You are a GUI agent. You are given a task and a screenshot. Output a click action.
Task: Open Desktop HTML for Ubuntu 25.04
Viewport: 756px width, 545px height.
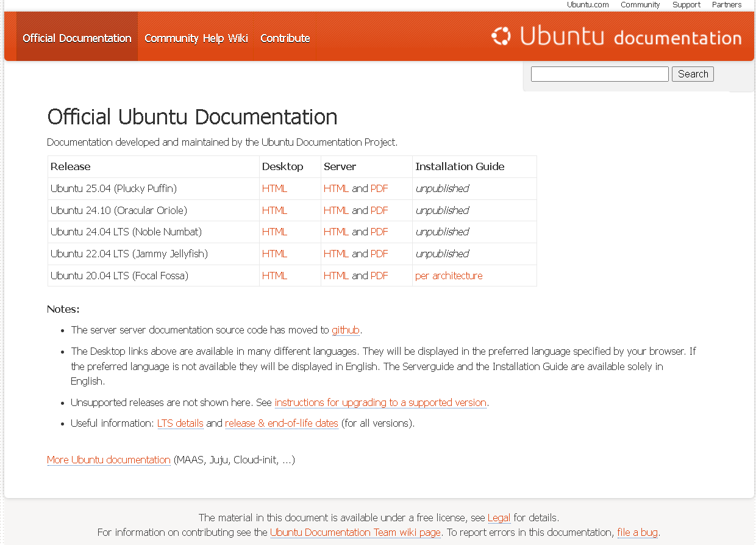pos(274,188)
